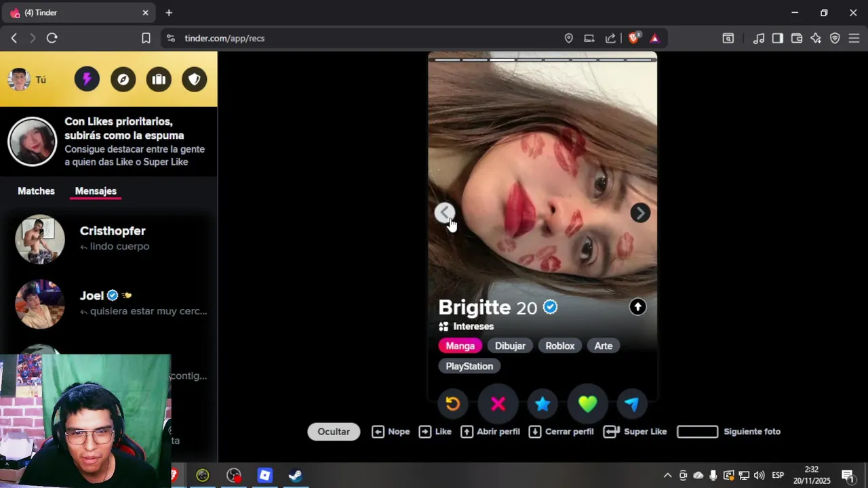This screenshot has height=488, width=868.
Task: Click the green heart Like button
Action: (587, 404)
